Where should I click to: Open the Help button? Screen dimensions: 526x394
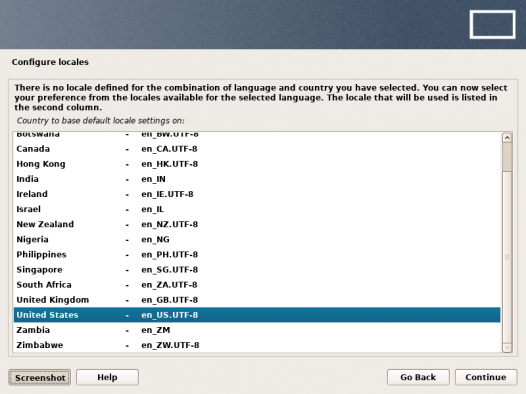point(107,378)
